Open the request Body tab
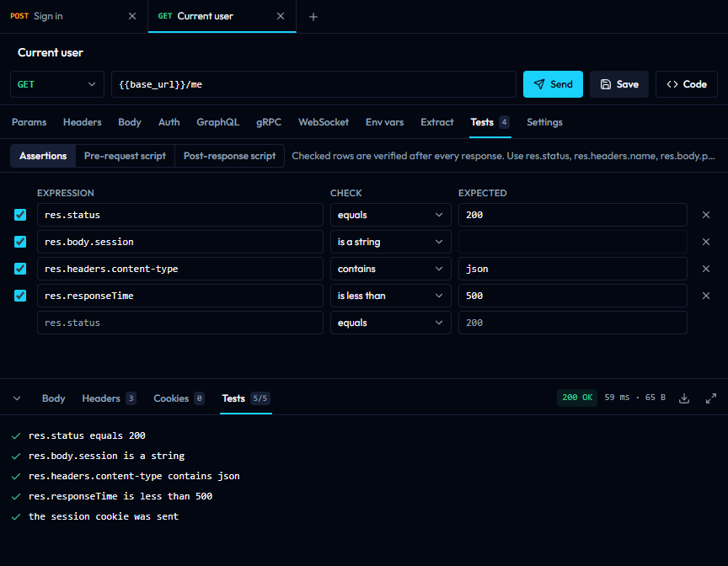The width and height of the screenshot is (728, 566). pyautogui.click(x=130, y=122)
